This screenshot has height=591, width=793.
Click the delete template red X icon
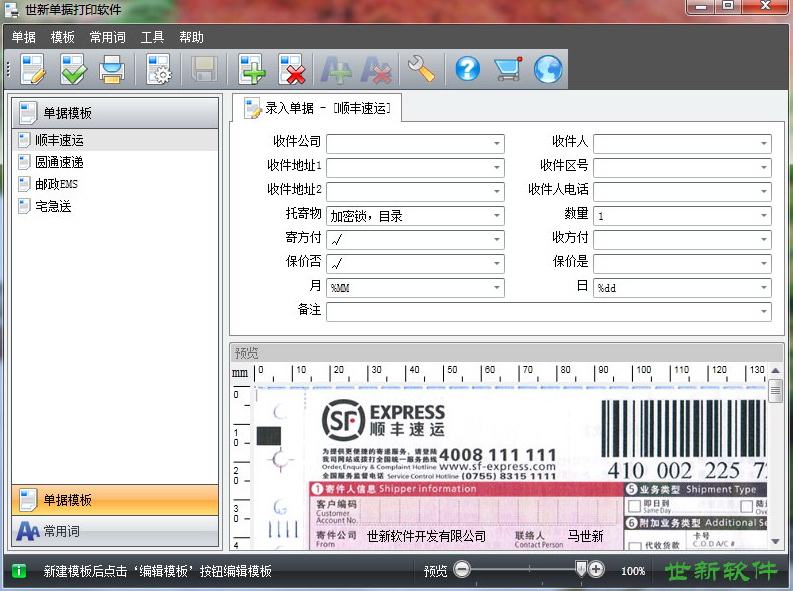[291, 69]
